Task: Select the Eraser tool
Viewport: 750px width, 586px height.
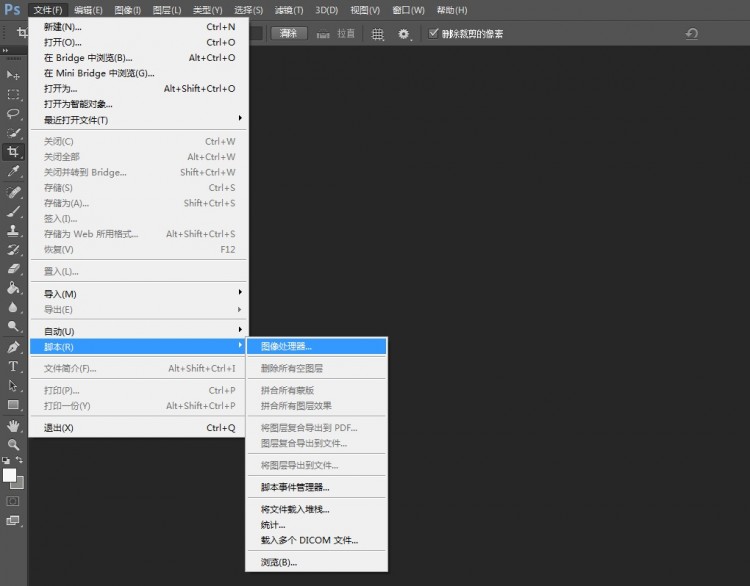Action: tap(13, 268)
